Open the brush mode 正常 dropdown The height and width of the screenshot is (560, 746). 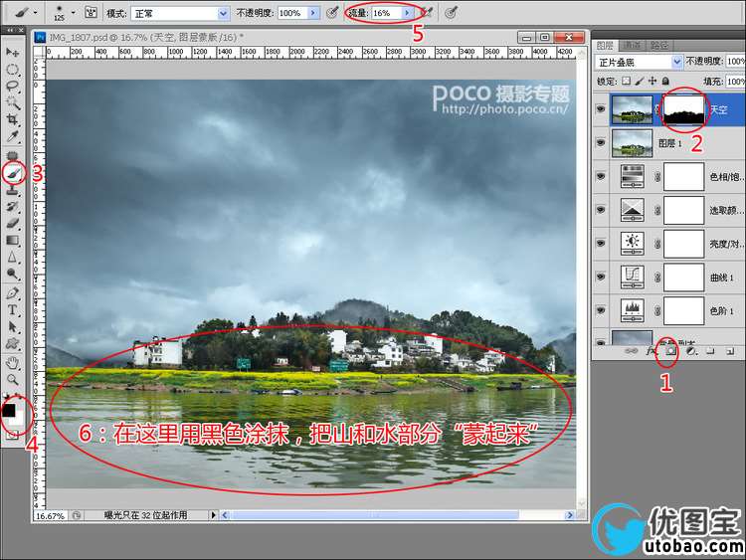(x=180, y=13)
